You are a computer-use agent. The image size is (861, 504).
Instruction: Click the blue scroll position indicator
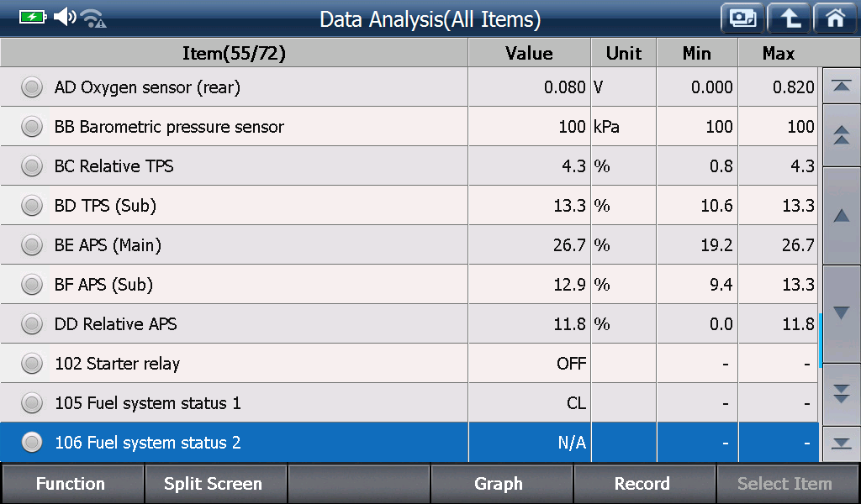coord(821,340)
